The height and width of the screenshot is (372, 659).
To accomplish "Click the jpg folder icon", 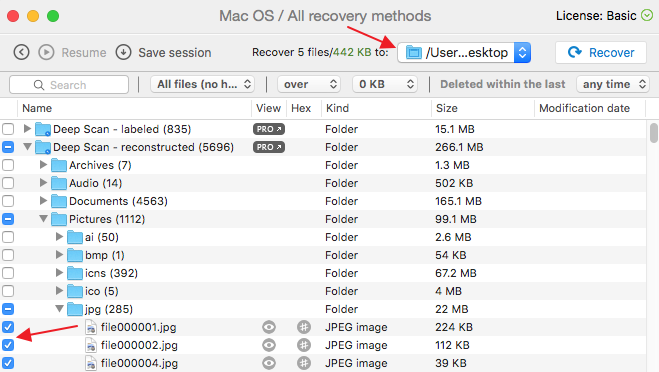I will point(75,309).
